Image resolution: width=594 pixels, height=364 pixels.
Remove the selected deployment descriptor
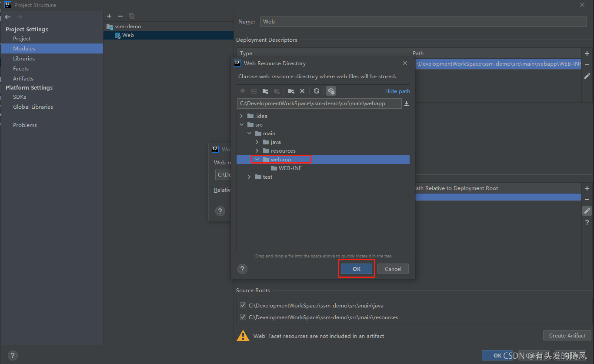[587, 64]
